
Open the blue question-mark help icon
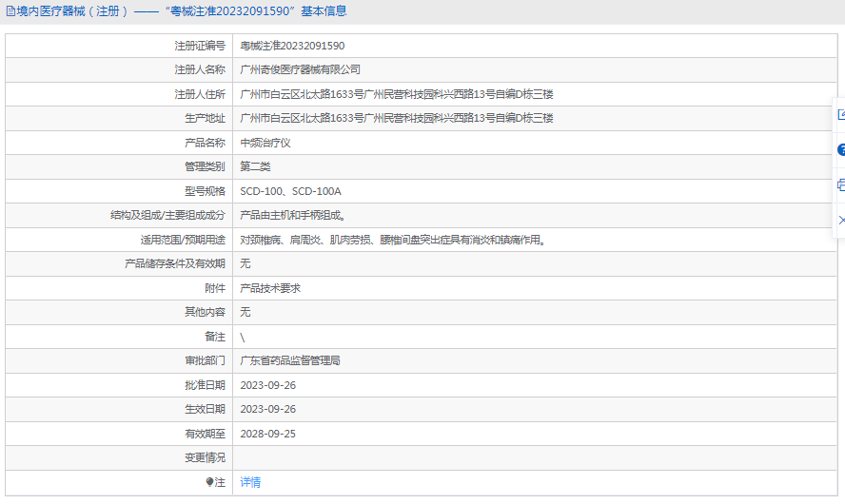click(841, 149)
